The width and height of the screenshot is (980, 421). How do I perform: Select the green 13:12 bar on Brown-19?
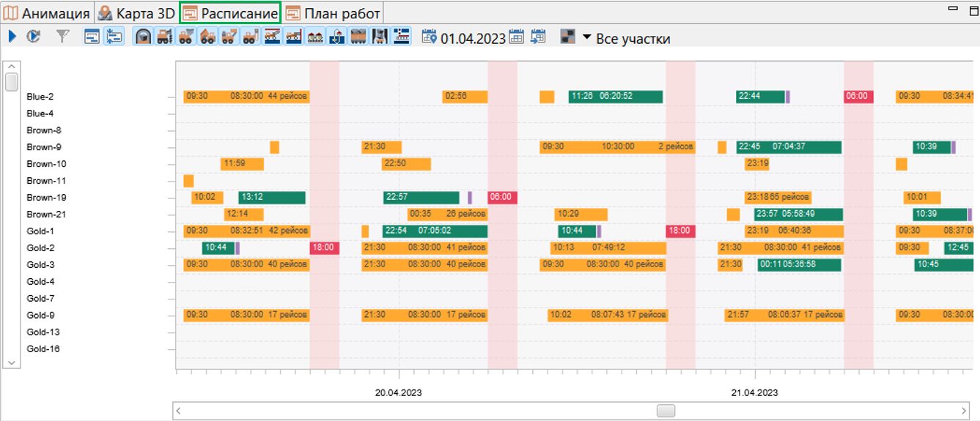[272, 198]
